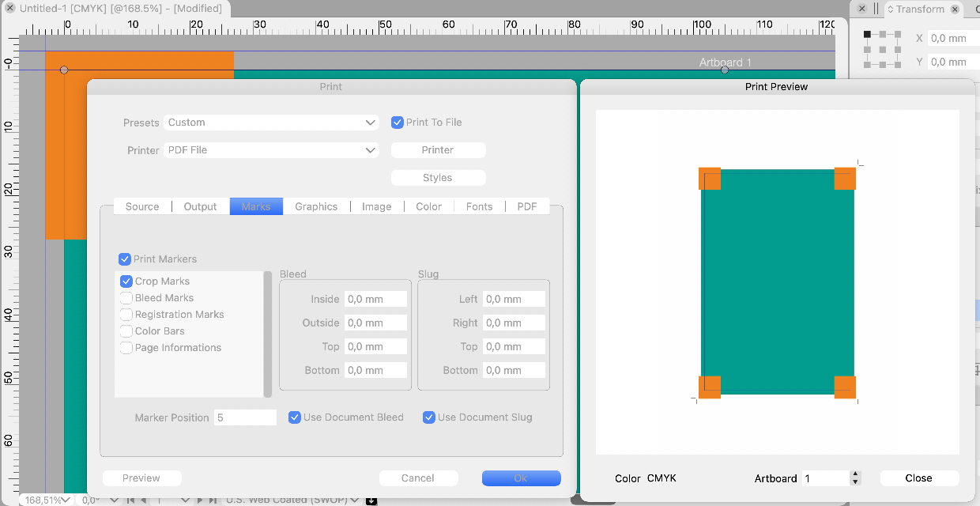Close the Untitled-1 document tab
980x506 pixels.
pos(10,8)
